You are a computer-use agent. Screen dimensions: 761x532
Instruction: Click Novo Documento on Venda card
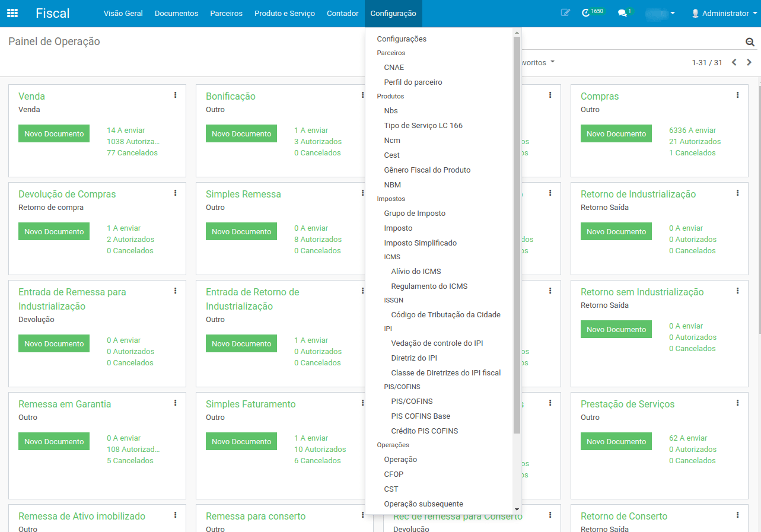54,133
